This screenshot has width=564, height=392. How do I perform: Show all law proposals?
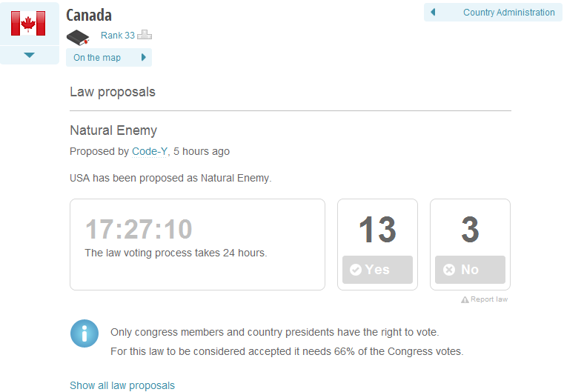point(122,385)
